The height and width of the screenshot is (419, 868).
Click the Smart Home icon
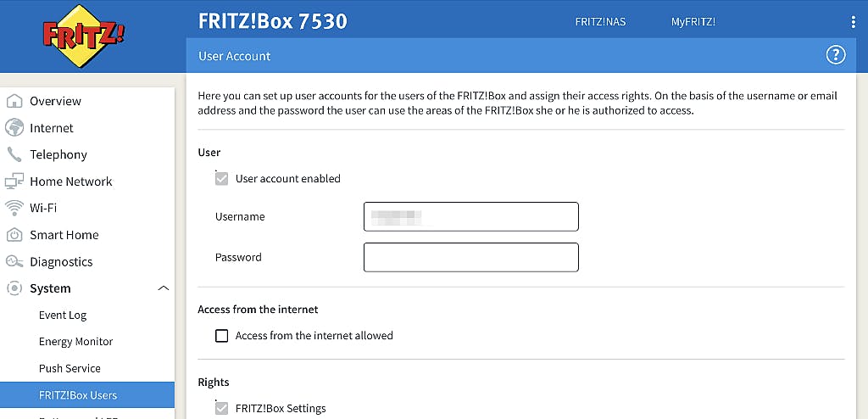(14, 235)
